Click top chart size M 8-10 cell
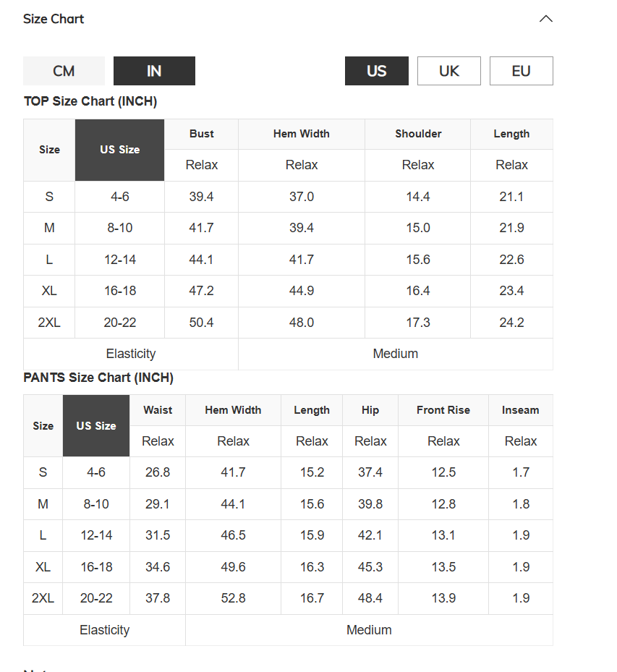617x672 pixels. coord(119,228)
